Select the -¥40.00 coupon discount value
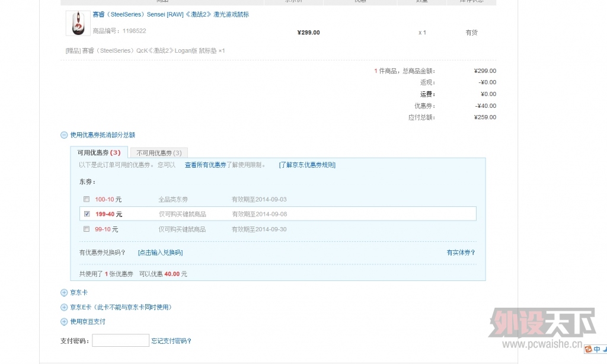 pyautogui.click(x=485, y=106)
